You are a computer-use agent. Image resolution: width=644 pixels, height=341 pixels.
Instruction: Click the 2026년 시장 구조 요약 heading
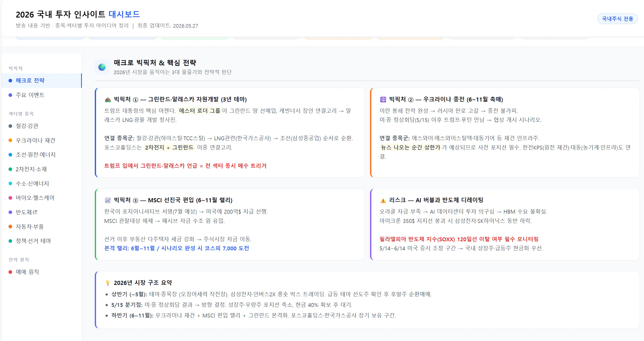point(143,283)
